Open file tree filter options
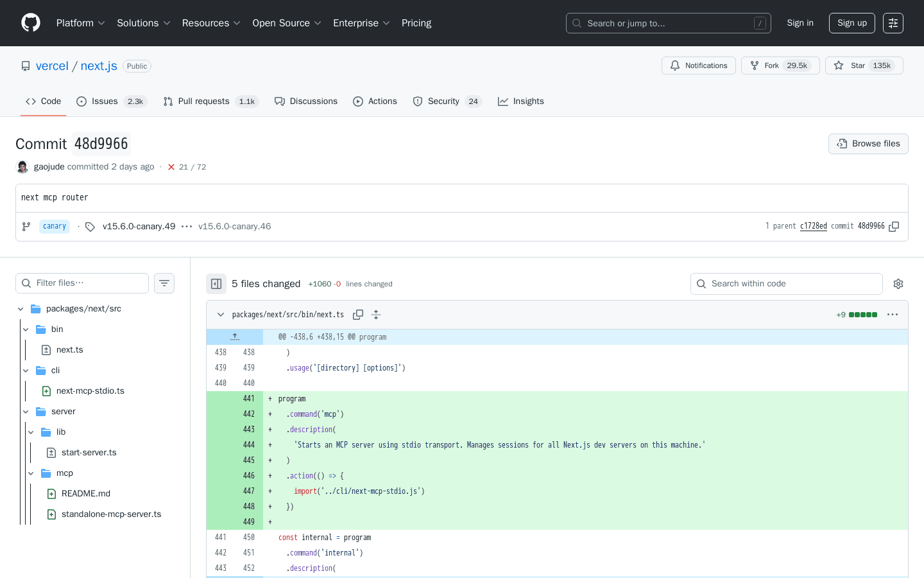Viewport: 924px width, 578px height. (164, 283)
